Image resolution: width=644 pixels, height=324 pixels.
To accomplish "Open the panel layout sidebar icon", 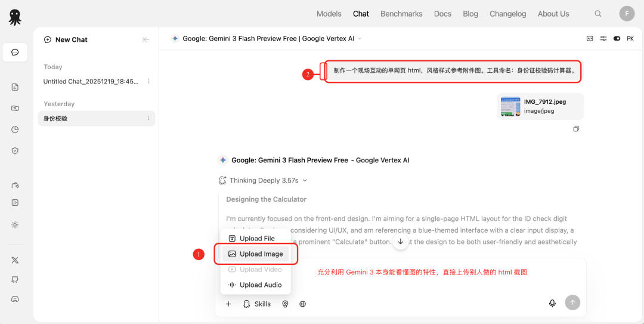I will click(15, 202).
